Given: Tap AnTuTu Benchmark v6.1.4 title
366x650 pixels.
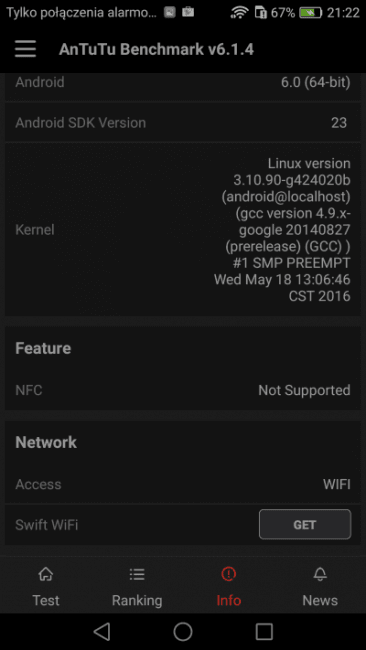Looking at the screenshot, I should pos(156,50).
